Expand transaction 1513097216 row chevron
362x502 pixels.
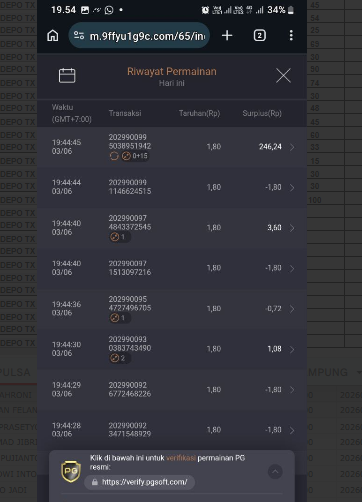click(292, 269)
